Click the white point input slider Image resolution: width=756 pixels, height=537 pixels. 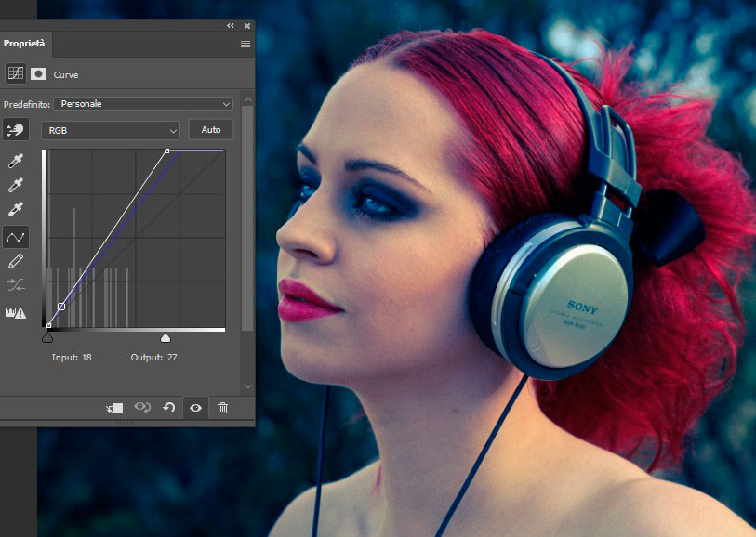[166, 338]
